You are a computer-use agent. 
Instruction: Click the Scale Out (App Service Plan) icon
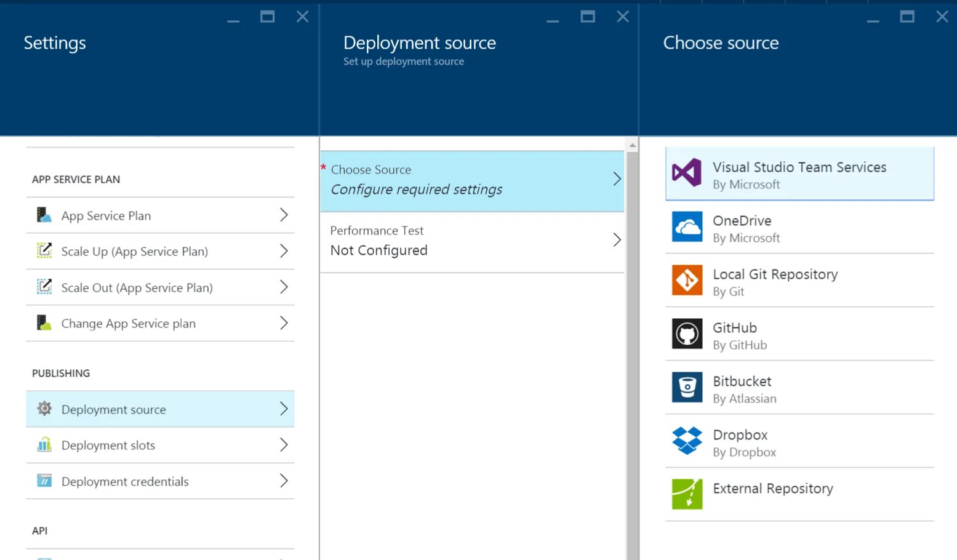click(x=44, y=287)
